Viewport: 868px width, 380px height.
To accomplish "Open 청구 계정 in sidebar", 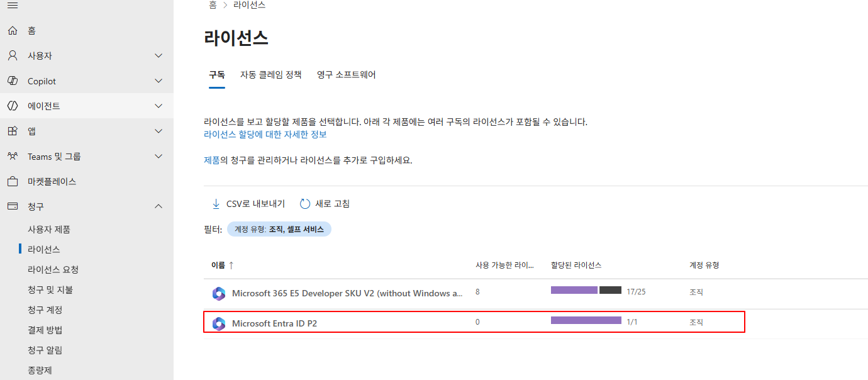I will 45,310.
